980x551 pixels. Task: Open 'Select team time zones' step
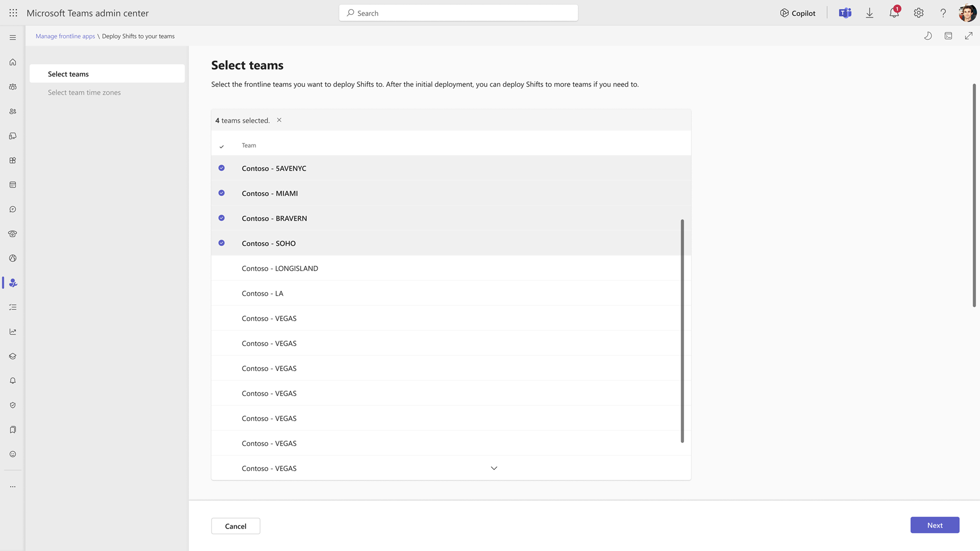coord(84,92)
